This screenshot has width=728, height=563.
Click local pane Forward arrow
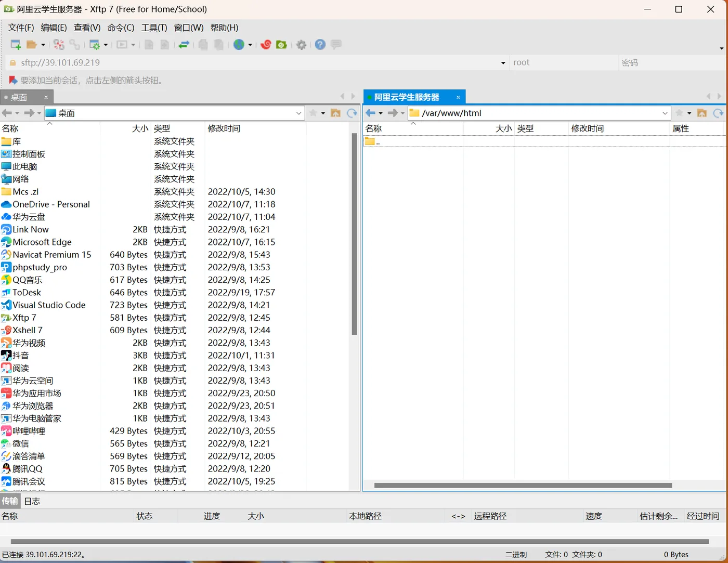pos(29,113)
